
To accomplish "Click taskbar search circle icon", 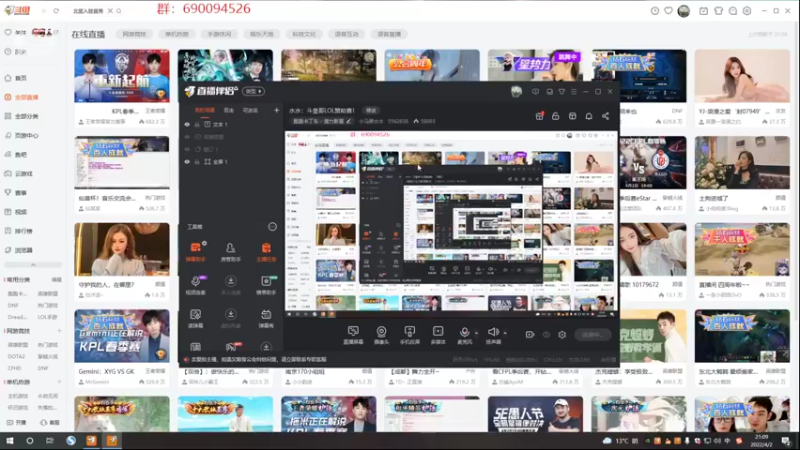I will click(30, 440).
